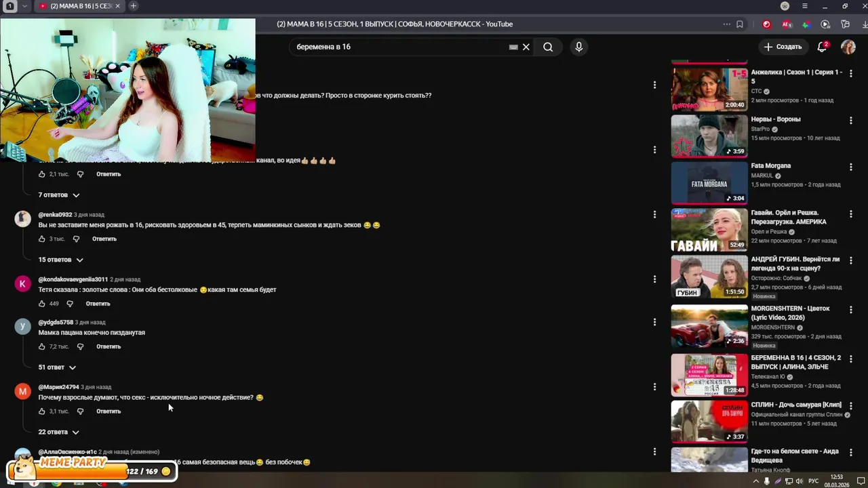Click into the search field 'беременна в 16'

(400, 47)
